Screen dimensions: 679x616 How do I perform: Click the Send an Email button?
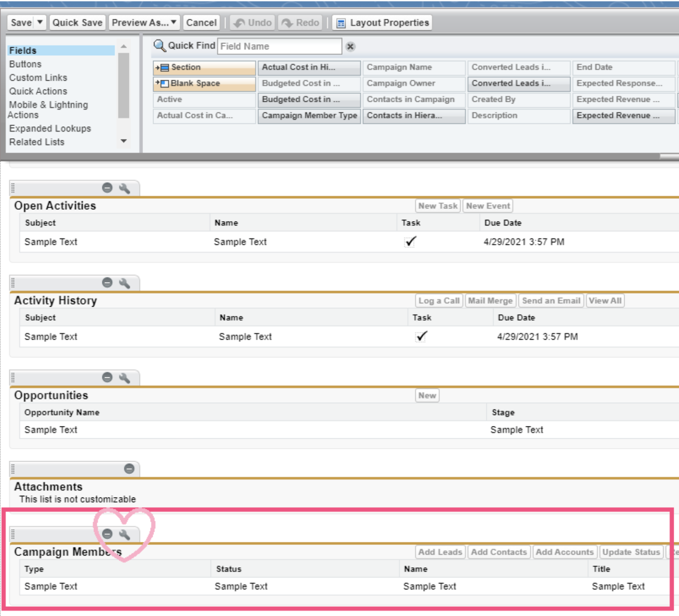[551, 301]
